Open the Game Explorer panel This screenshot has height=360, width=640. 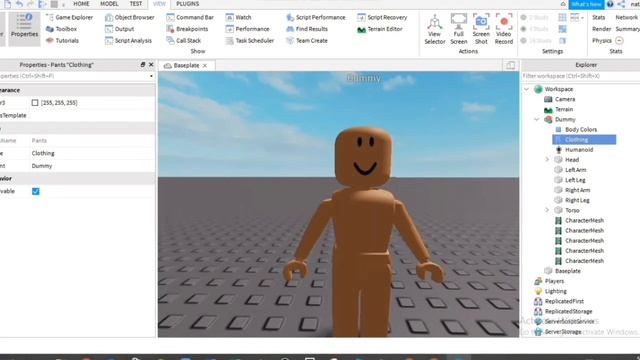(69, 18)
